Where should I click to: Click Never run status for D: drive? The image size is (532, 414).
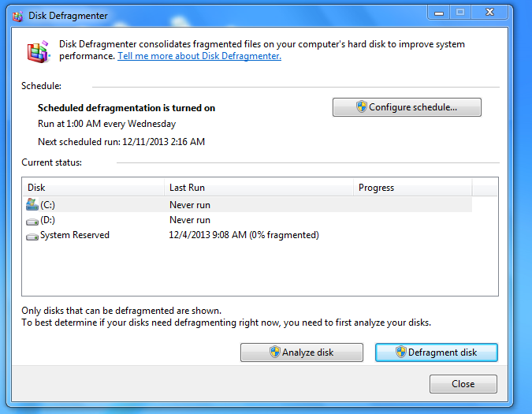[x=190, y=220]
